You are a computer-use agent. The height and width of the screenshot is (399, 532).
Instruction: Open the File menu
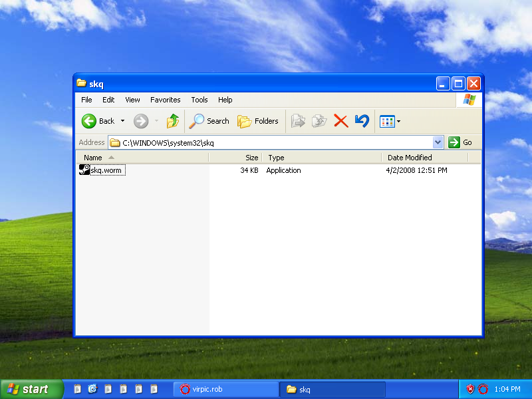coord(86,100)
